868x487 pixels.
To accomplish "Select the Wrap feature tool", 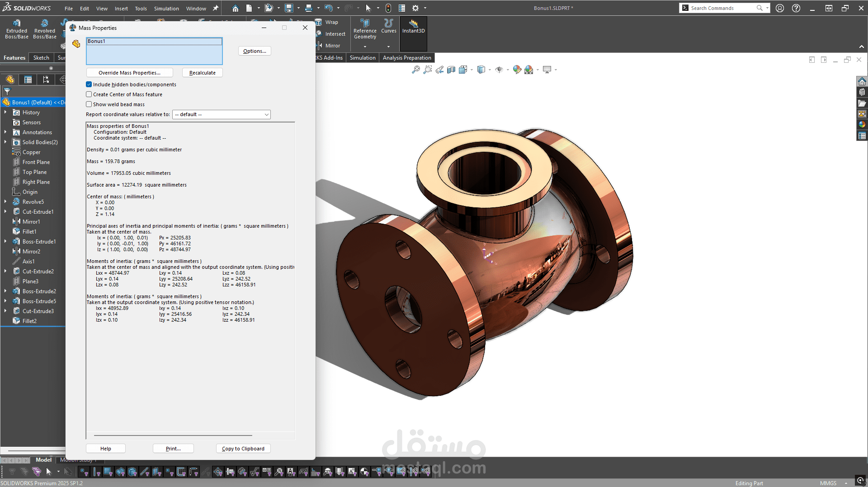I will point(327,22).
